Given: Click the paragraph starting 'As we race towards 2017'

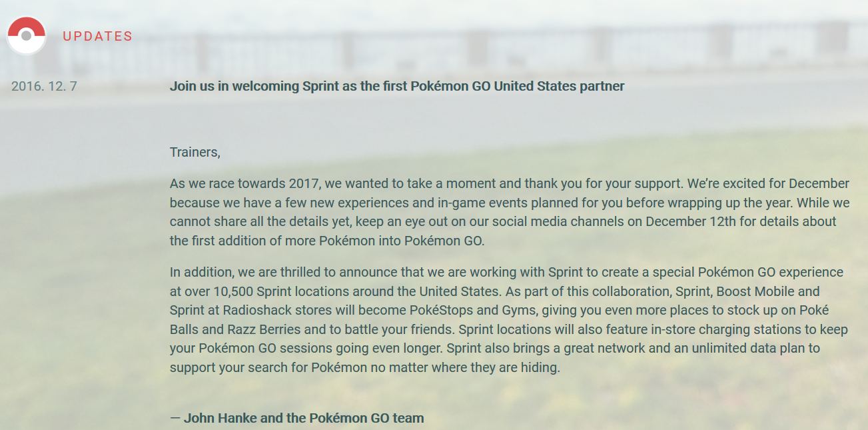Looking at the screenshot, I should click(510, 212).
